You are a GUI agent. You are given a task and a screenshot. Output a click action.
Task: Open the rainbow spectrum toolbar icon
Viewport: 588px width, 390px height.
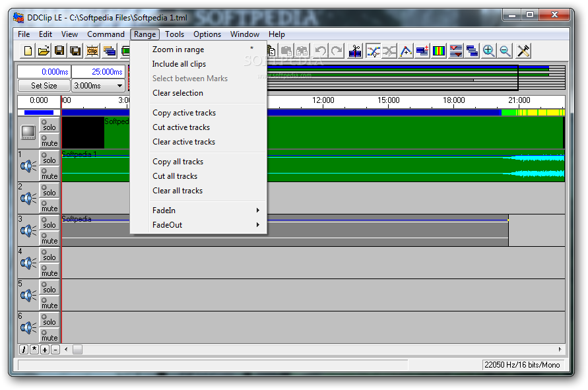(x=439, y=51)
